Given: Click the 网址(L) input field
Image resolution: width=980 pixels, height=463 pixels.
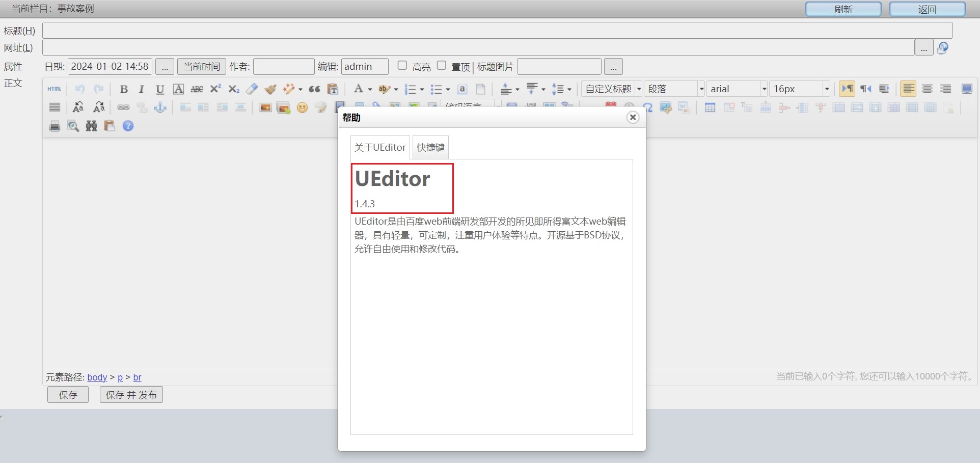Looking at the screenshot, I should [478, 47].
